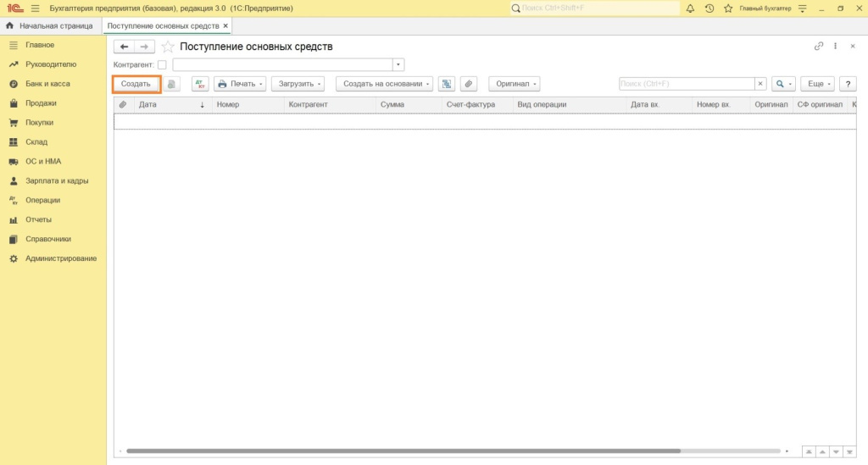Expand the Контрагент dropdown list
Viewport: 868px width, 465px height.
(398, 65)
